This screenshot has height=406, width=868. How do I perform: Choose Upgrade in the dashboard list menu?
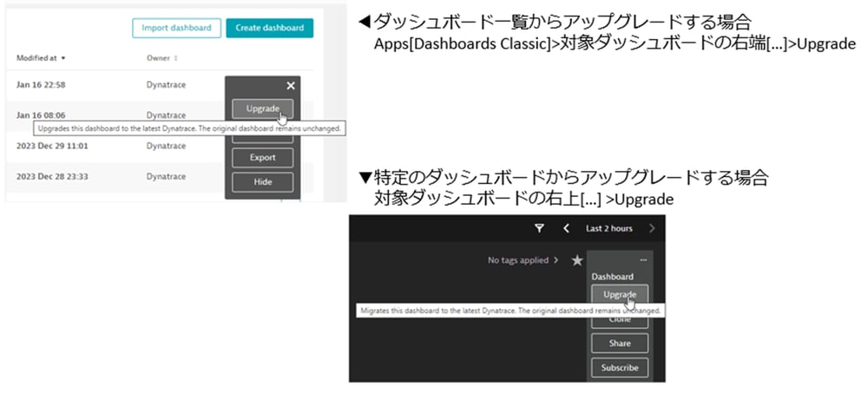262,108
